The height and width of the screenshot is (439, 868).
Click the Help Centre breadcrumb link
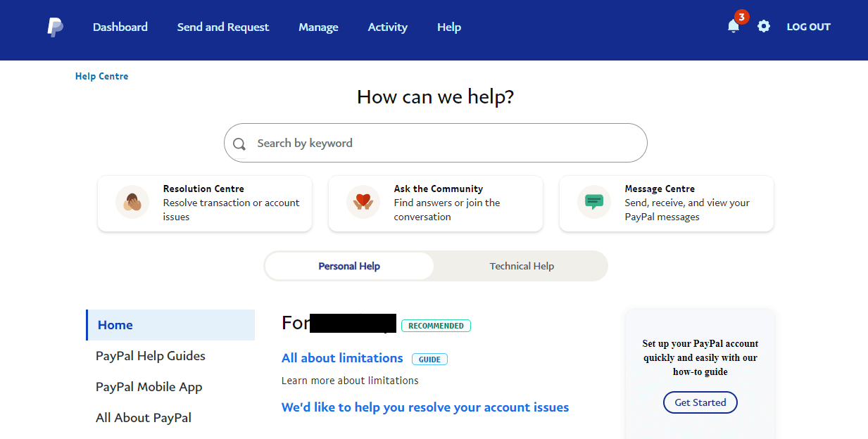(102, 76)
